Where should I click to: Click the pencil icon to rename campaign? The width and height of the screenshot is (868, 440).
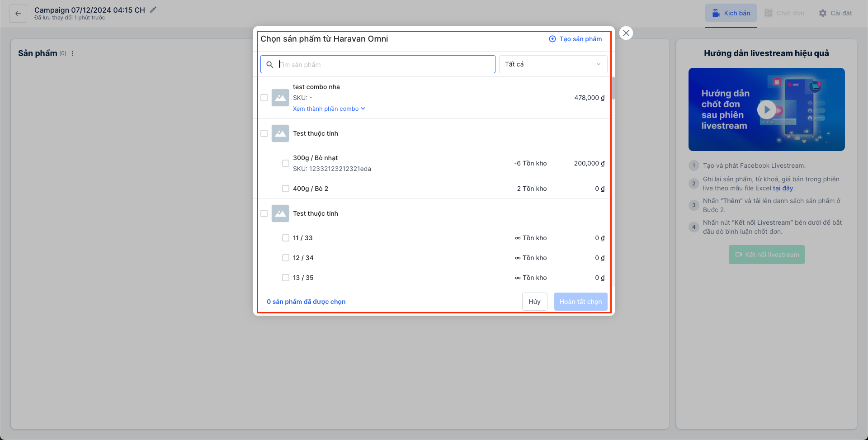click(153, 9)
